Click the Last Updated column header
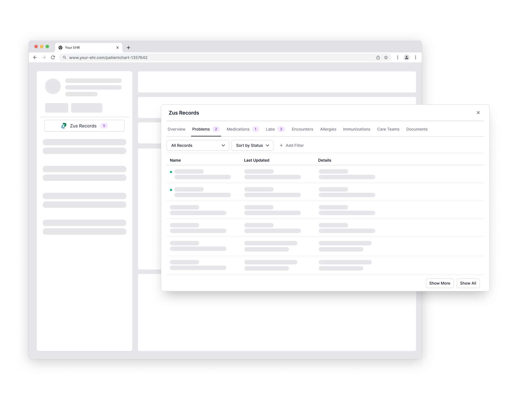 click(x=257, y=160)
